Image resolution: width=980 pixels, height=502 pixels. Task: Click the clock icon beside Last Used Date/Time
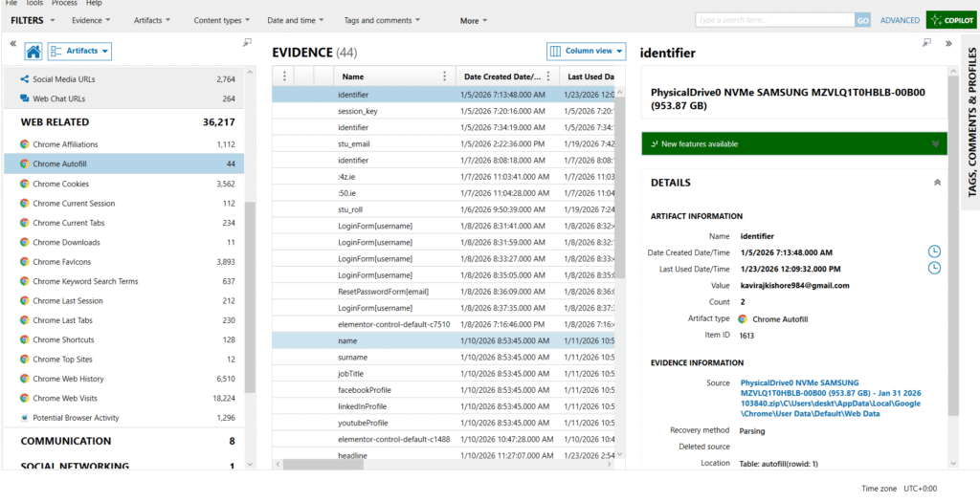[x=934, y=268]
